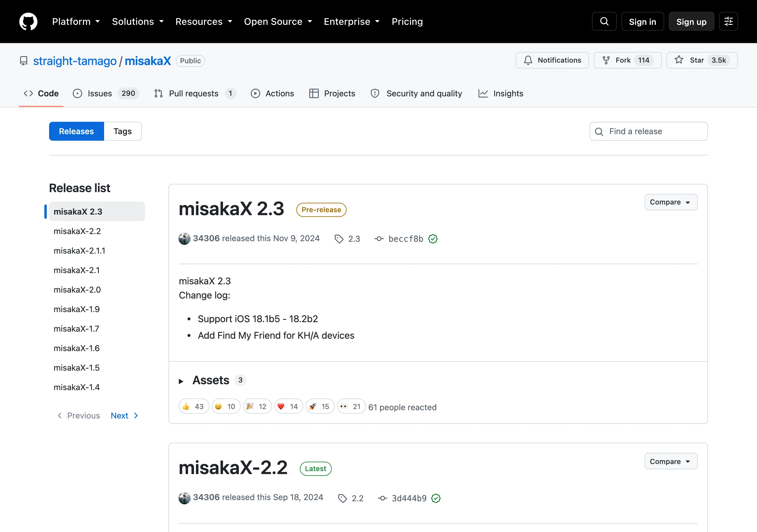Open the appearance settings sliders icon
This screenshot has height=532, width=757.
pos(728,21)
